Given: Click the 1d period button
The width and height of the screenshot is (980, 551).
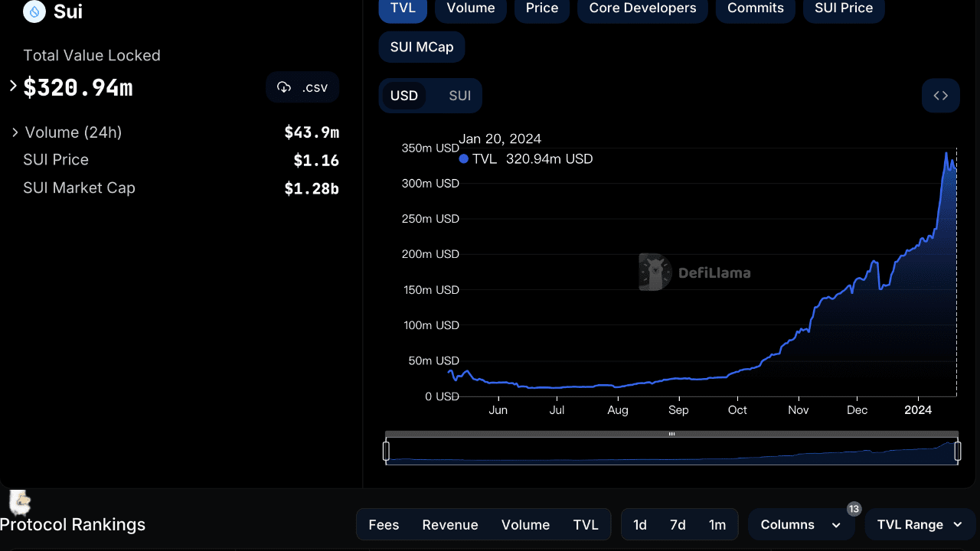Looking at the screenshot, I should [640, 524].
